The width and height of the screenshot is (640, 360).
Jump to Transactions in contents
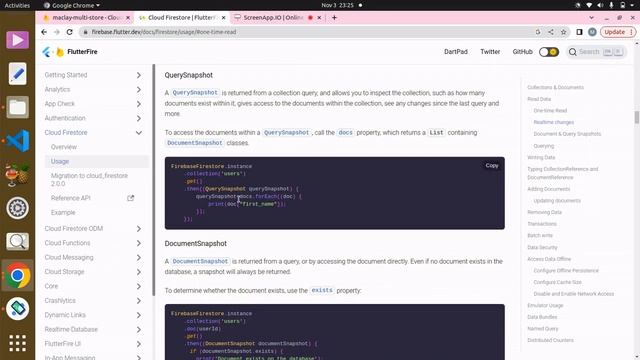coord(542,224)
